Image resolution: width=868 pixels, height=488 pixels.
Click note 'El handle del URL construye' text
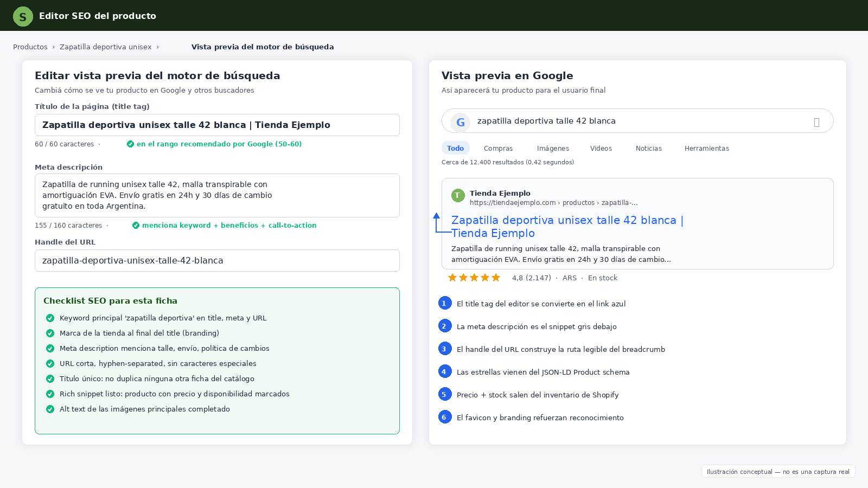pos(561,349)
